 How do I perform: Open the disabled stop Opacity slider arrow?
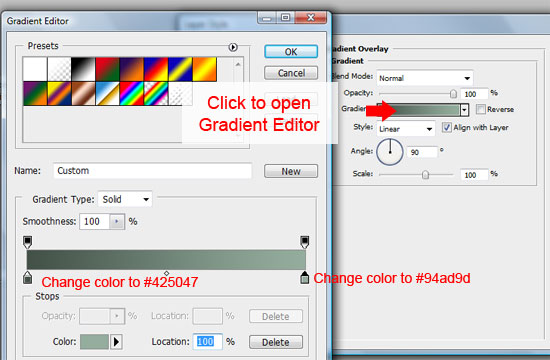[117, 316]
